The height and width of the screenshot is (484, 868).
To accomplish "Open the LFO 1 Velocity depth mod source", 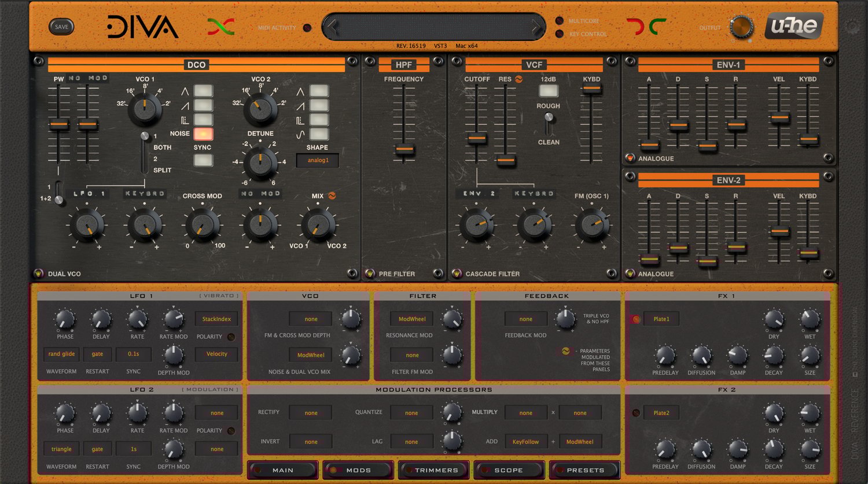I will 217,354.
